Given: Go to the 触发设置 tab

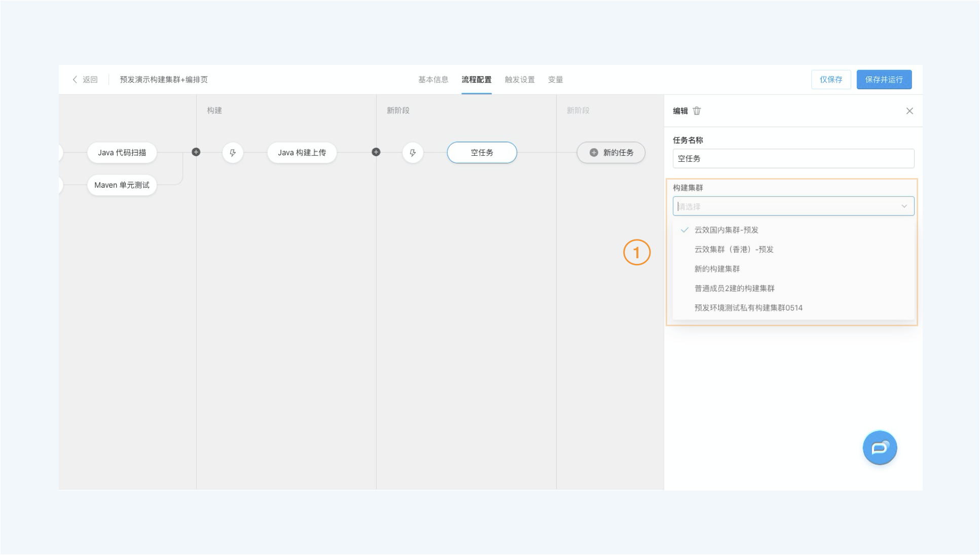Looking at the screenshot, I should [x=520, y=80].
